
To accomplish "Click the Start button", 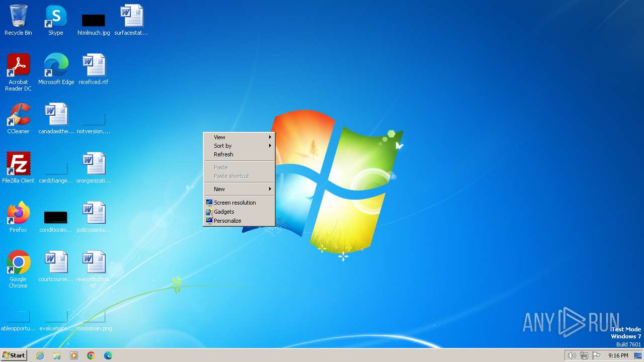I will [14, 355].
